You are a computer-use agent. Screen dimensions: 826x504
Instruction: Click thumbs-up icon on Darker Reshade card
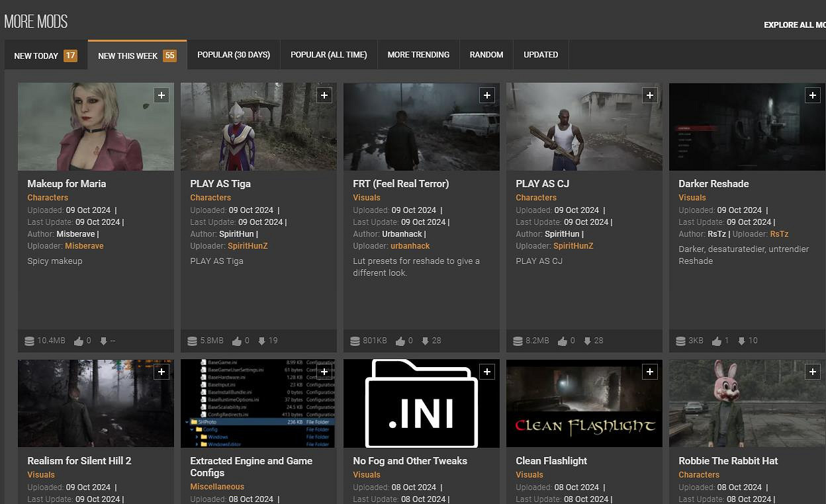716,341
